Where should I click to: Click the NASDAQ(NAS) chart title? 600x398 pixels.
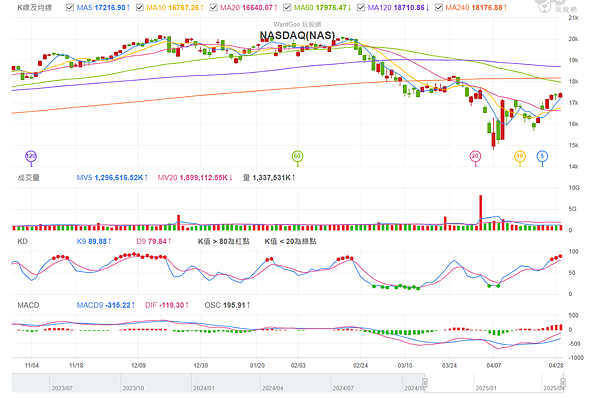[x=297, y=35]
